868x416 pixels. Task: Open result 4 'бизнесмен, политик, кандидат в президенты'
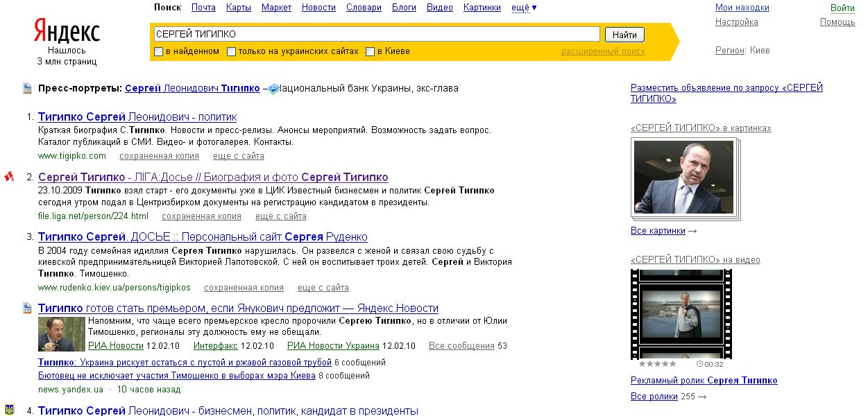[x=228, y=410]
